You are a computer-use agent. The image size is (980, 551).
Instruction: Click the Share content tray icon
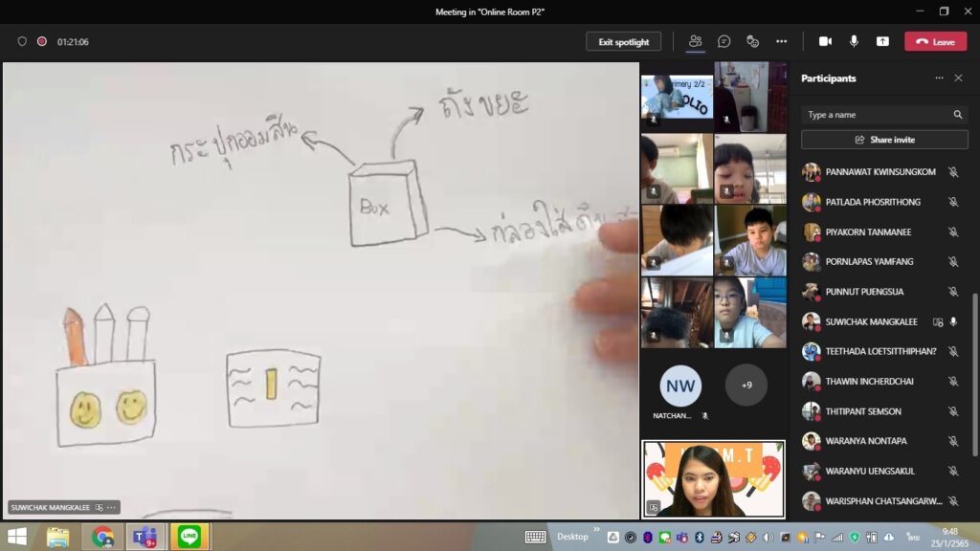pyautogui.click(x=882, y=41)
